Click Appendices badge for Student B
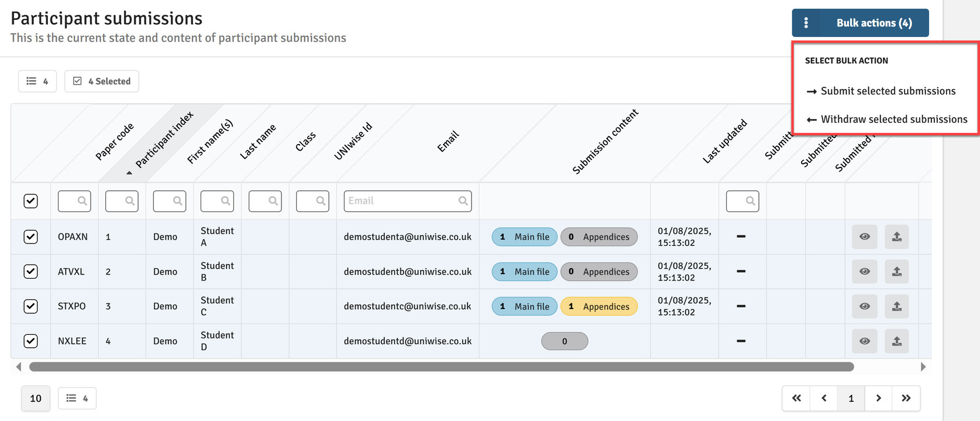The image size is (980, 421). (x=599, y=271)
